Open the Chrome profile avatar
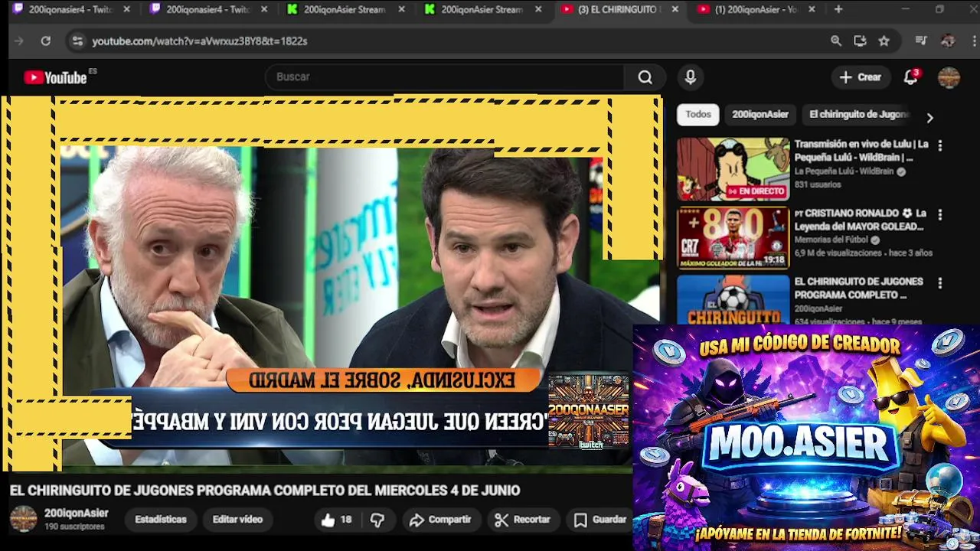 click(x=948, y=41)
